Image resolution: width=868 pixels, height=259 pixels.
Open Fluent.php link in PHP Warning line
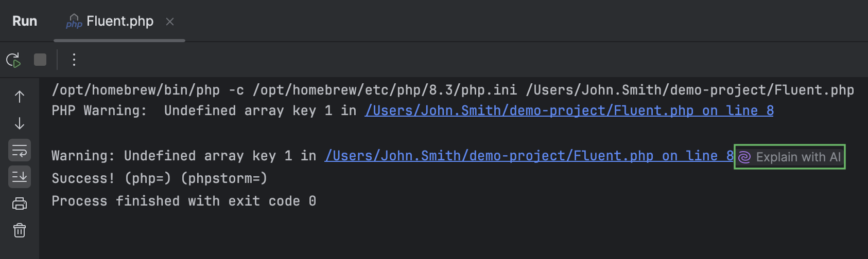click(x=568, y=111)
